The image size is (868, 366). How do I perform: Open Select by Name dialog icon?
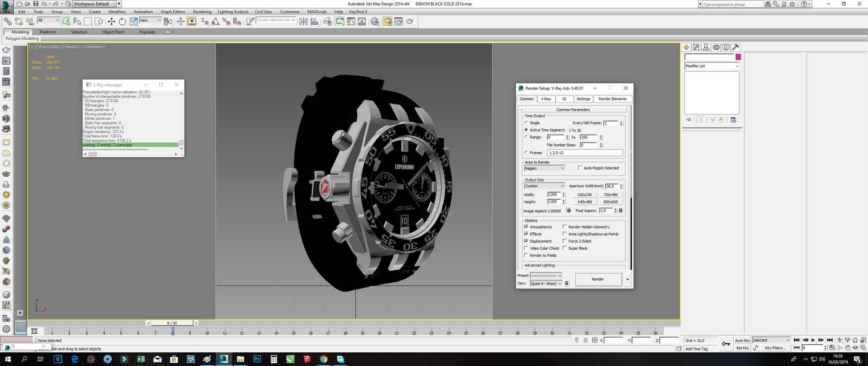(x=77, y=21)
